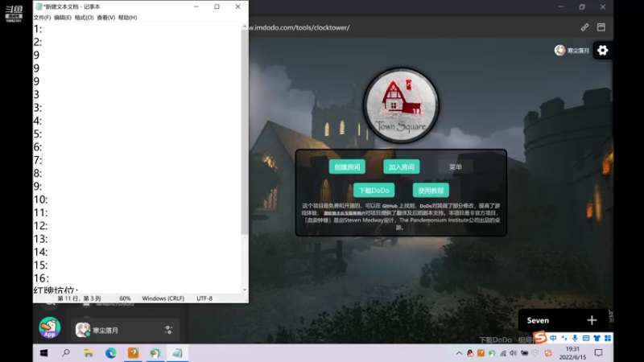The image size is (644, 362).
Task: Toggle Sogou punctuation mode icon
Action: point(564,338)
